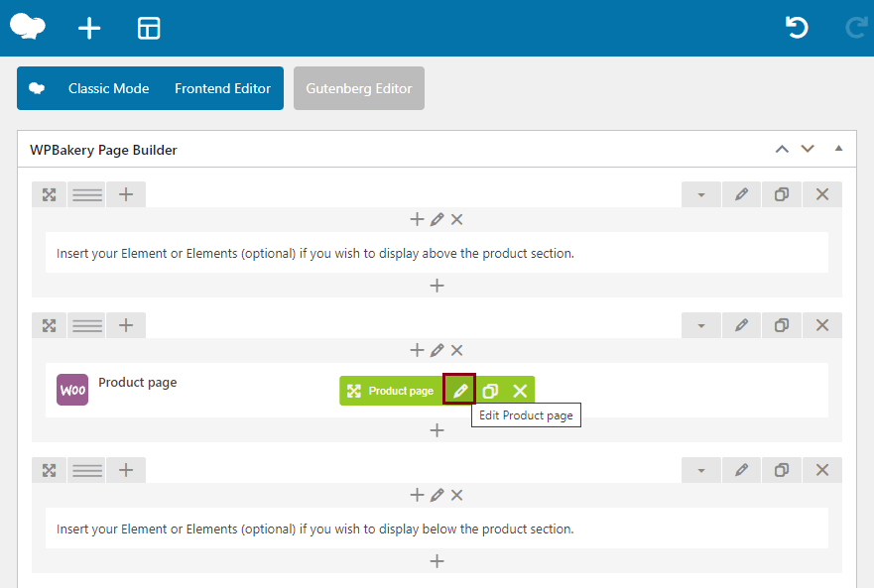Click the text block above the product section
This screenshot has width=874, height=588.
coord(437,253)
